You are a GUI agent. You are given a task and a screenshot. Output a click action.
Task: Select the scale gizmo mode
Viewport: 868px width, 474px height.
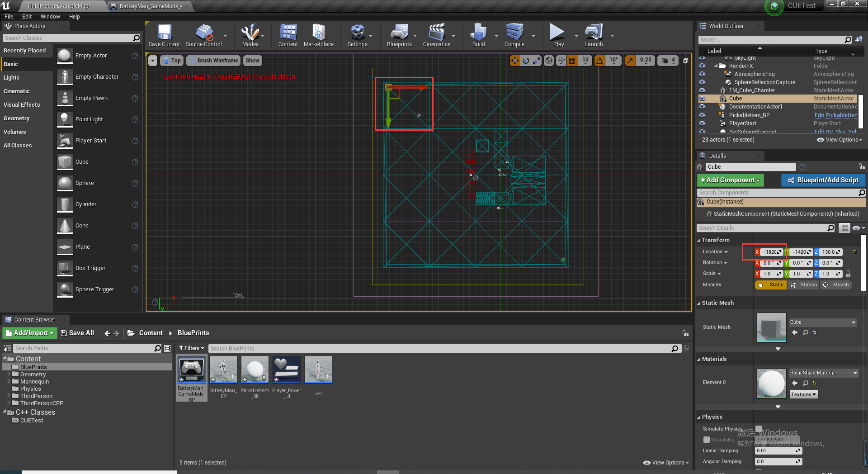coord(537,61)
